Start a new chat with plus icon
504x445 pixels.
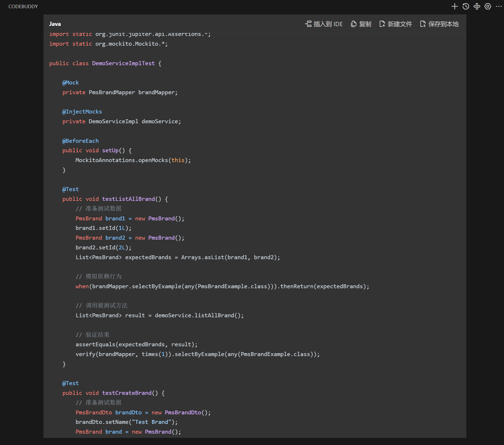[x=454, y=6]
